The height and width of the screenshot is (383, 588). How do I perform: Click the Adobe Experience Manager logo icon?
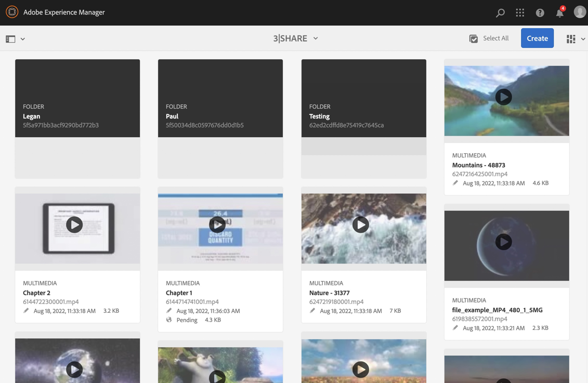tap(11, 12)
